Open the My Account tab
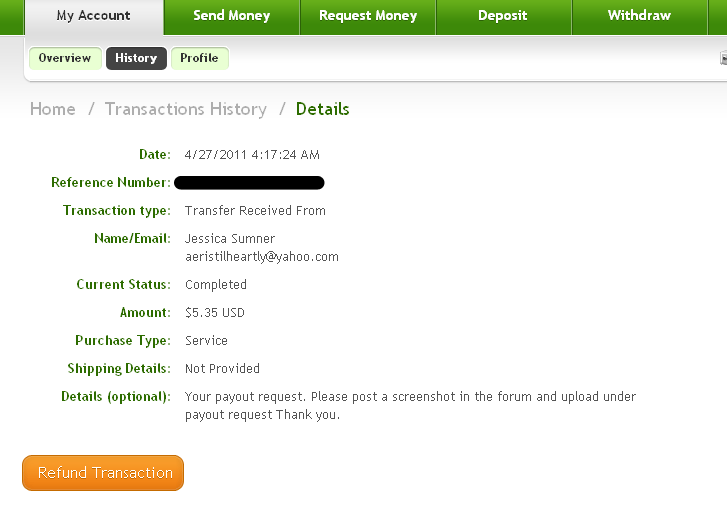The image size is (727, 530). (94, 17)
